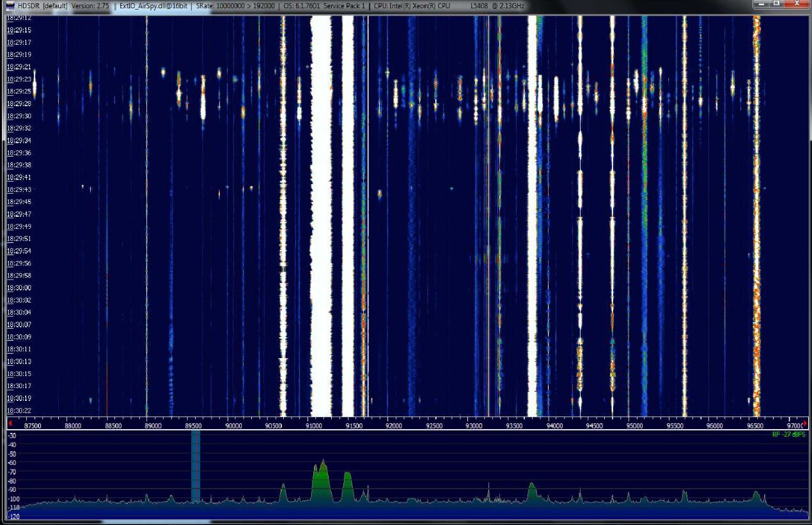
Task: Click the widest white waterfall band near 91000
Action: 321,217
